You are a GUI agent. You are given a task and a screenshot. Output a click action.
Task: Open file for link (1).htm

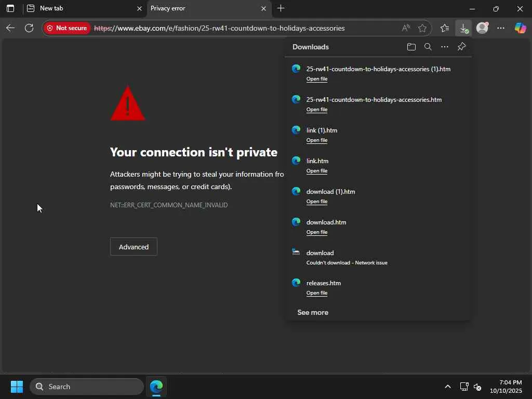click(317, 140)
